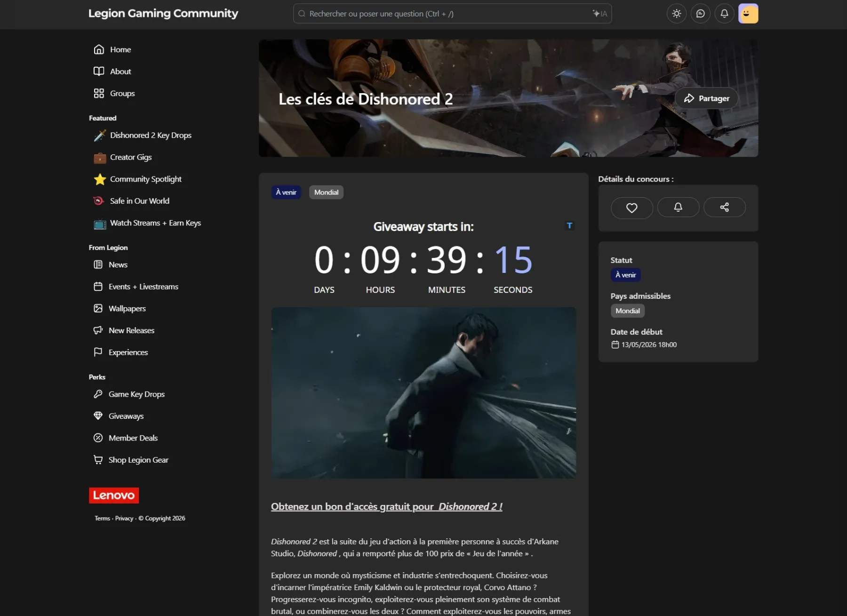Screen dimensions: 847x616
Task: Open the notifications bell in header
Action: tap(725, 14)
